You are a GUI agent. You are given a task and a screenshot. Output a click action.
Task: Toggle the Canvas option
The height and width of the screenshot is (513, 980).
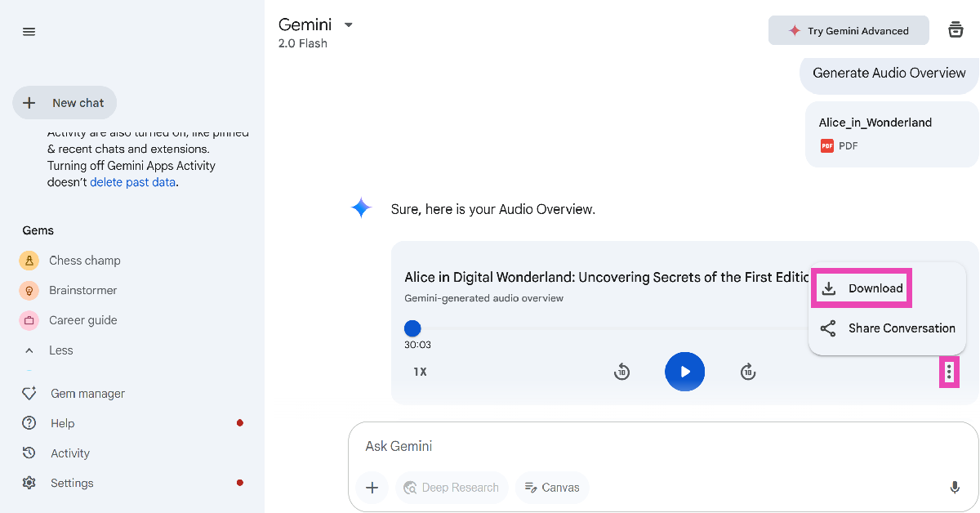pyautogui.click(x=552, y=488)
